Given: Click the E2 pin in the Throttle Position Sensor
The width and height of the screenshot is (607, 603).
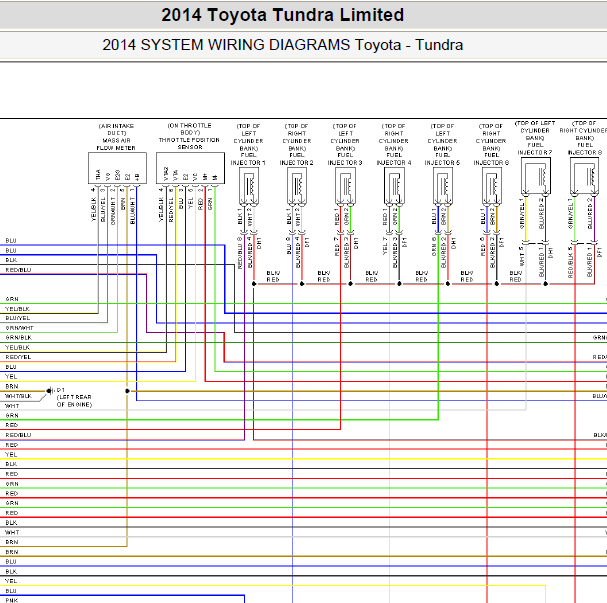Looking at the screenshot, I should 185,177.
